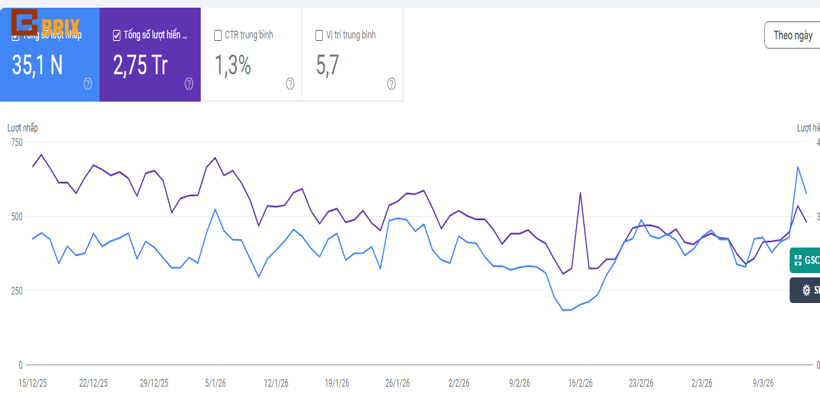Click the 1,3% CTR value
This screenshot has height=408, width=820.
pos(233,66)
